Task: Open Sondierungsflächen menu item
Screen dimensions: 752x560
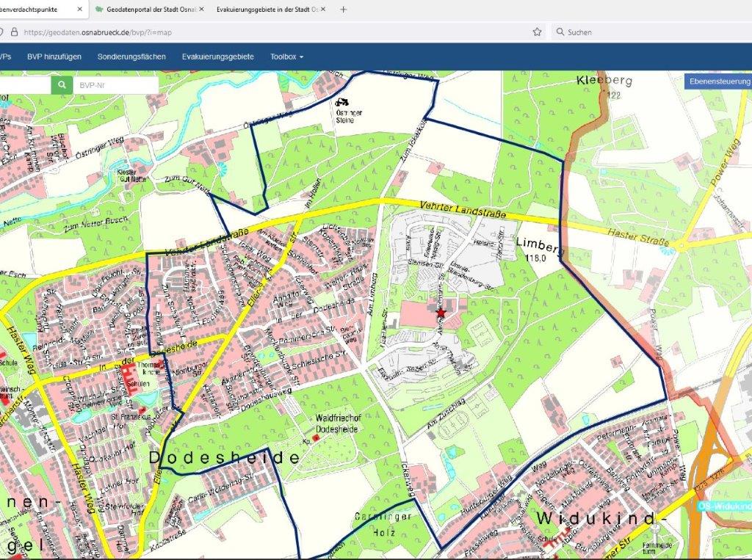Action: tap(131, 57)
